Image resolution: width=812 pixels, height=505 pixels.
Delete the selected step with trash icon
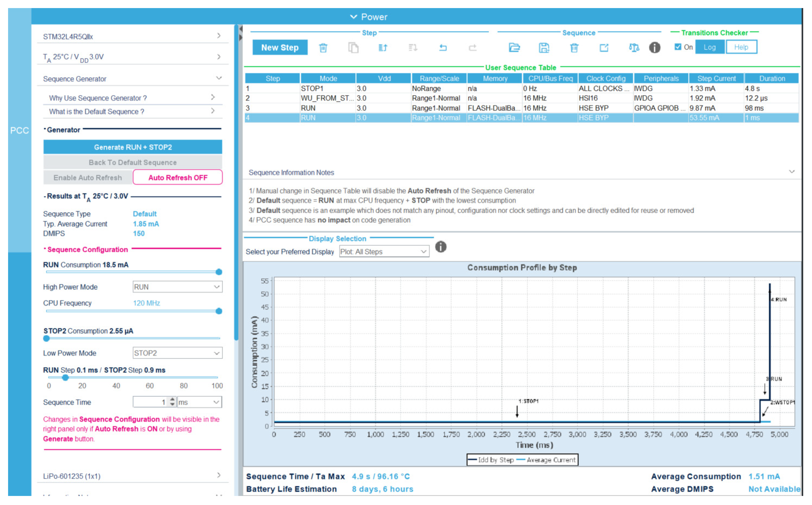tap(323, 48)
